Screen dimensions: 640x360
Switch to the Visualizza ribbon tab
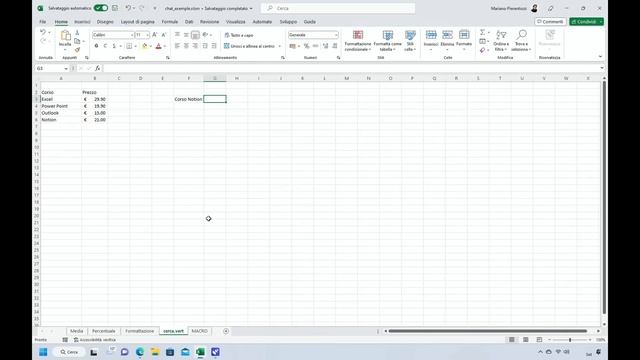pyautogui.click(x=236, y=22)
